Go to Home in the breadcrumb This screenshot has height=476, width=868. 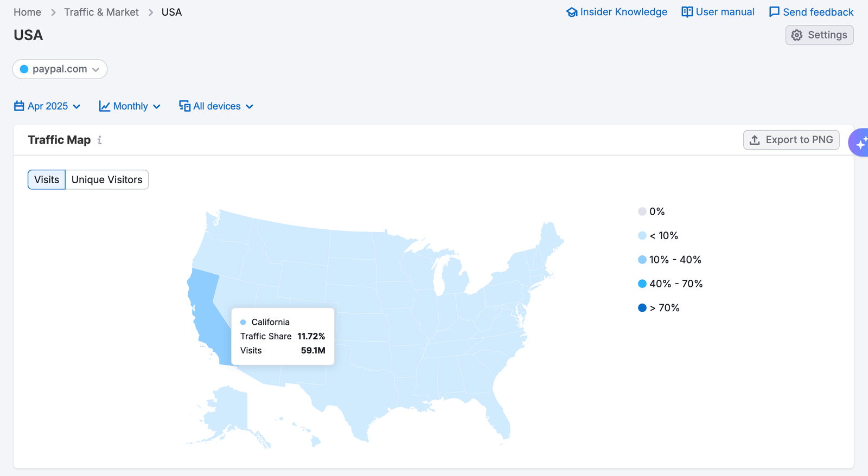click(x=27, y=12)
